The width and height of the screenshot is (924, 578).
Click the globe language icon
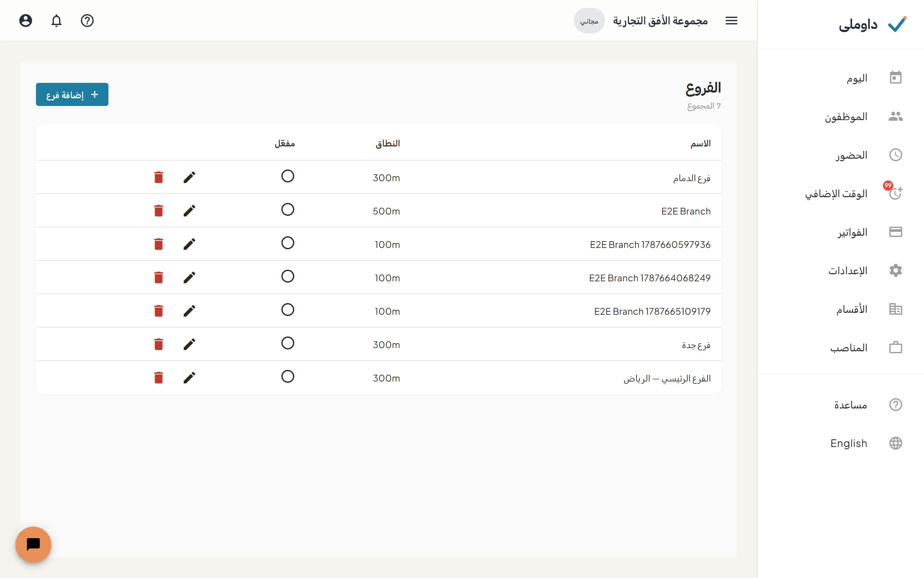[895, 443]
